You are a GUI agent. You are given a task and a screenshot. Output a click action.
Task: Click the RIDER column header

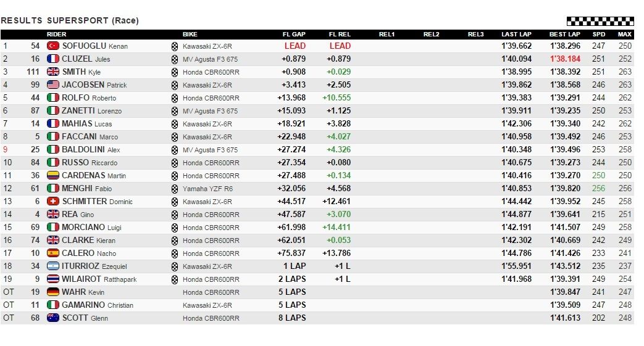pos(57,35)
